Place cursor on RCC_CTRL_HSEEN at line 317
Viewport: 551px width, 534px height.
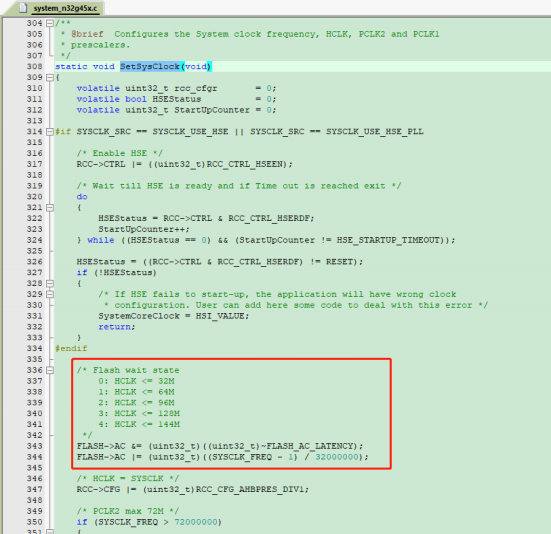[x=245, y=164]
